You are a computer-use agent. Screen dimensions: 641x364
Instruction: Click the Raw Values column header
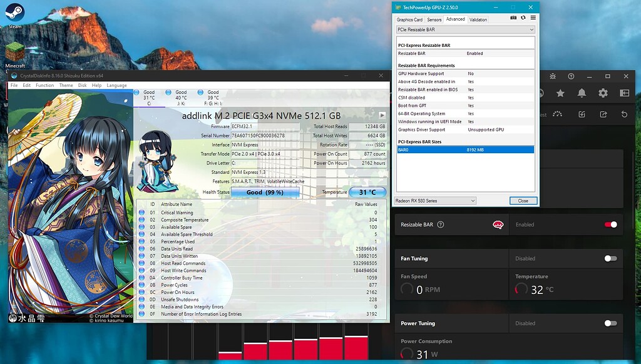click(366, 205)
